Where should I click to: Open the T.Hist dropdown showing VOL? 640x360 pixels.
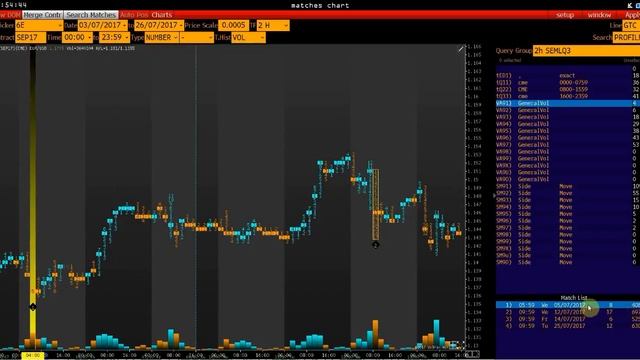248,38
